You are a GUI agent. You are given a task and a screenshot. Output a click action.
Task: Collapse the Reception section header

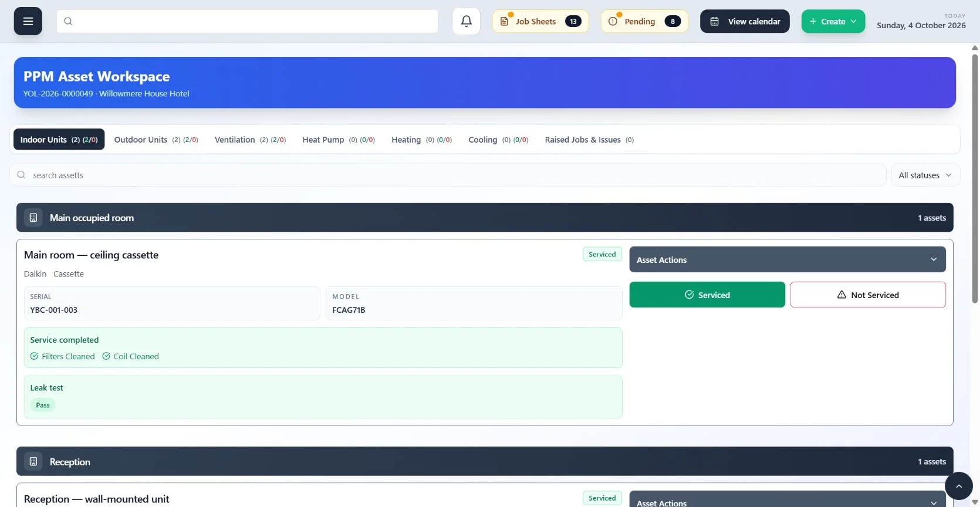pos(485,462)
